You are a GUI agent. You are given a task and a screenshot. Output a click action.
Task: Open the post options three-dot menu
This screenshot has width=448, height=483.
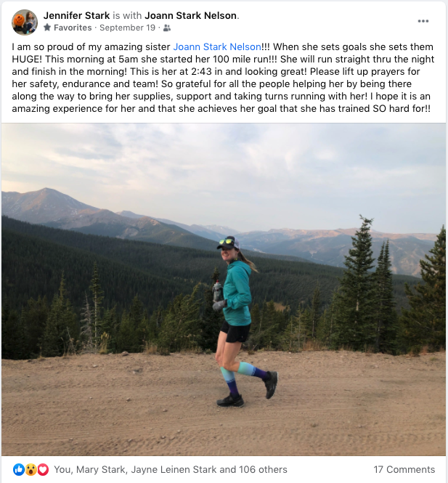pos(423,21)
